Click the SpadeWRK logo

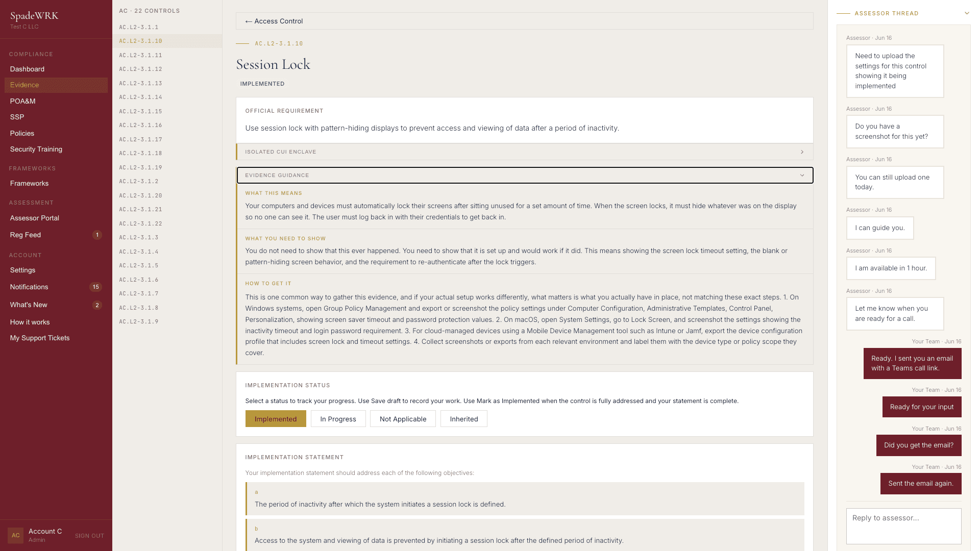tap(34, 16)
